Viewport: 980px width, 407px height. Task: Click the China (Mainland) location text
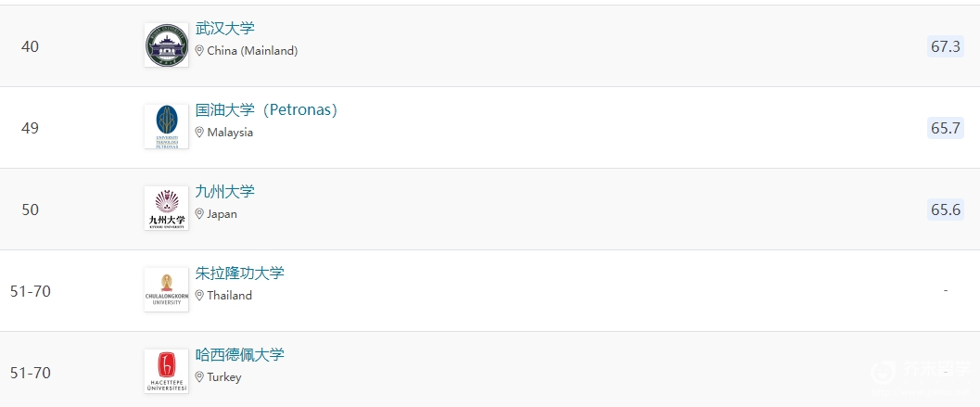point(252,51)
